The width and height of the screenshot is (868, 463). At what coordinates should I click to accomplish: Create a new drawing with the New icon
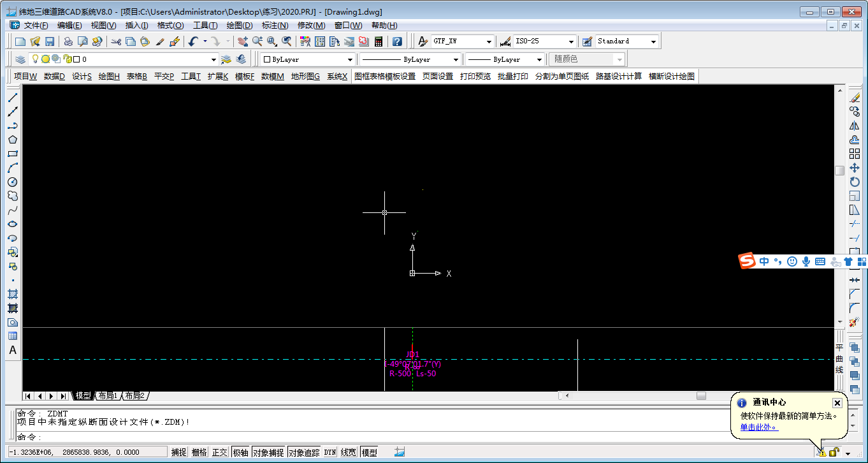pos(20,41)
